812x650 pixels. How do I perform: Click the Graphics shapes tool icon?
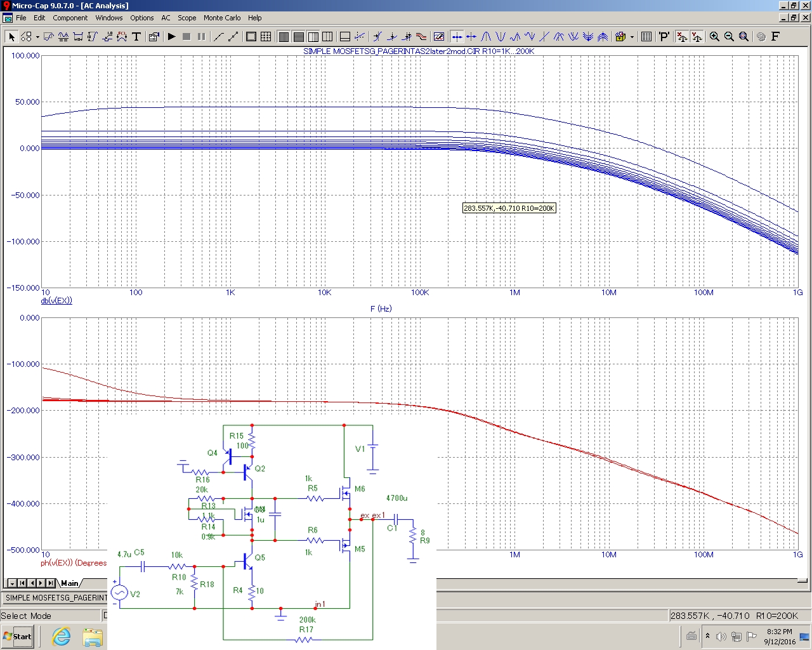point(26,37)
